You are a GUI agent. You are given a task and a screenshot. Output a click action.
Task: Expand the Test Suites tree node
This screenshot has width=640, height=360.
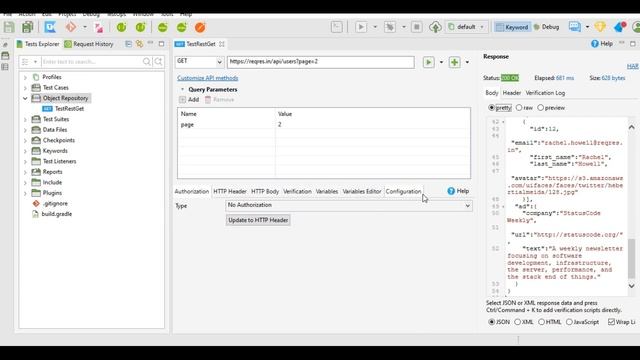click(25, 120)
